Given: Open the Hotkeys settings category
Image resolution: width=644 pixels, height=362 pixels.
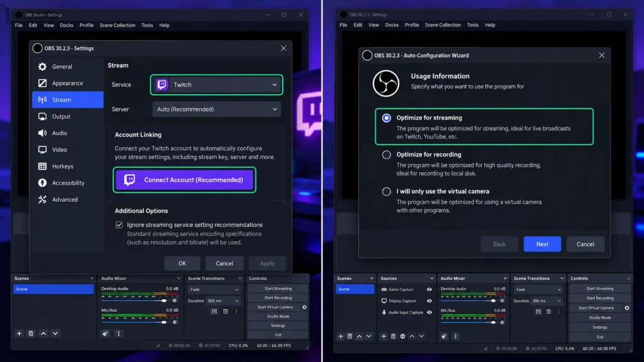Looking at the screenshot, I should coord(68,166).
